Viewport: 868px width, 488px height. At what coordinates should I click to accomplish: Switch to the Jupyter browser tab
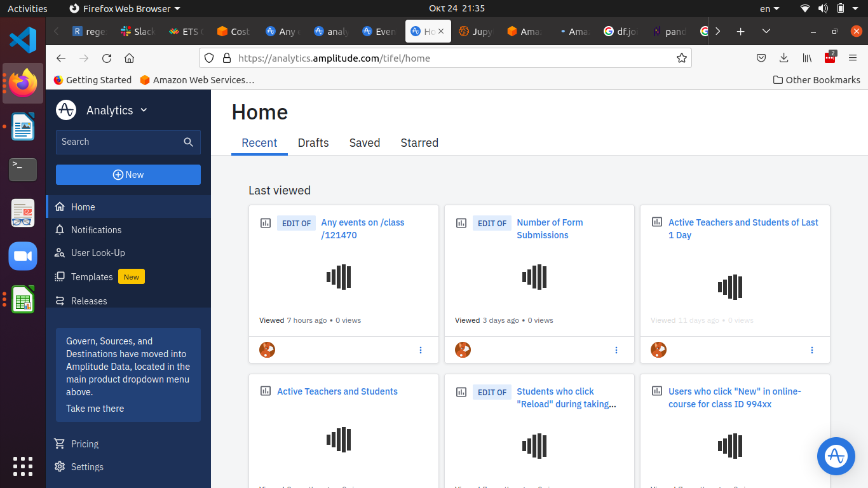tap(476, 31)
